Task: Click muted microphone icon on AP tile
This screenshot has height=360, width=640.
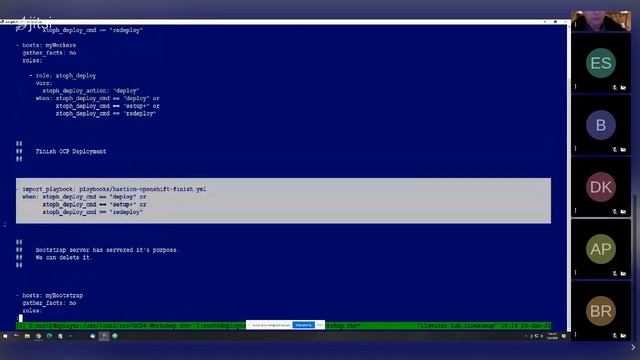Action: pos(615,273)
